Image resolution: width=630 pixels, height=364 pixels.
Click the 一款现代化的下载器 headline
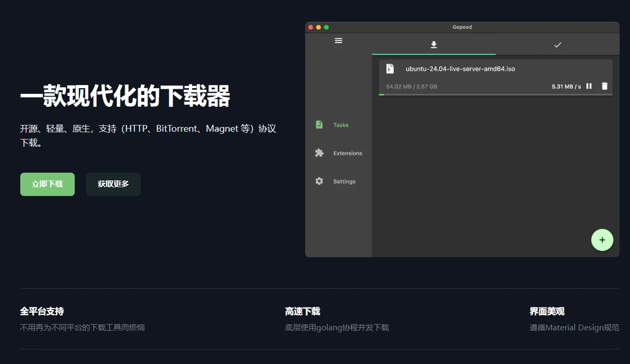click(125, 96)
